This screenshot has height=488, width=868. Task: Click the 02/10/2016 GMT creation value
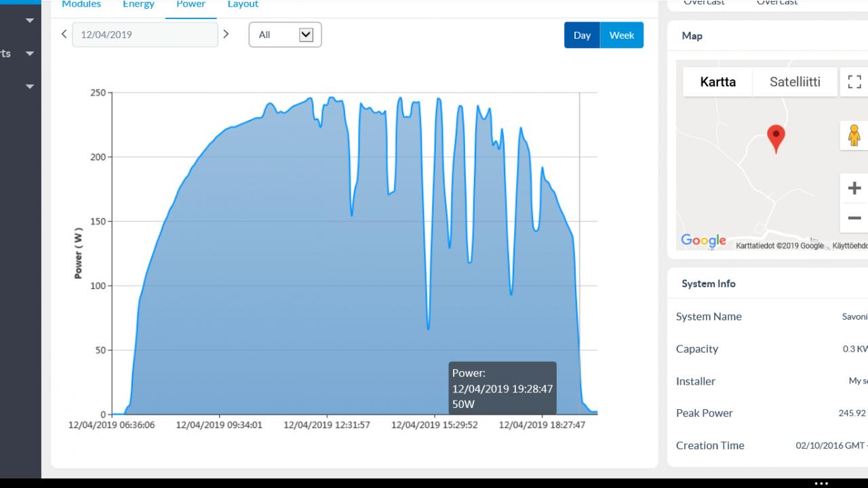(831, 445)
